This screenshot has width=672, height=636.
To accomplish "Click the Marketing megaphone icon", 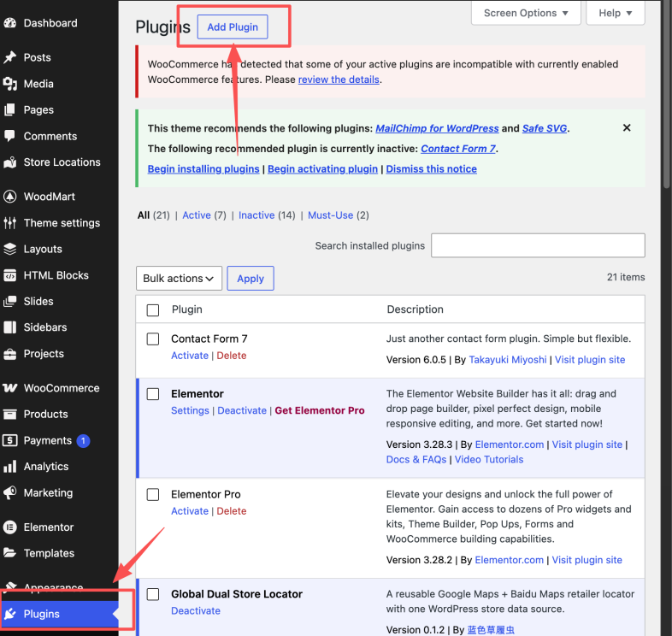I will pos(10,493).
